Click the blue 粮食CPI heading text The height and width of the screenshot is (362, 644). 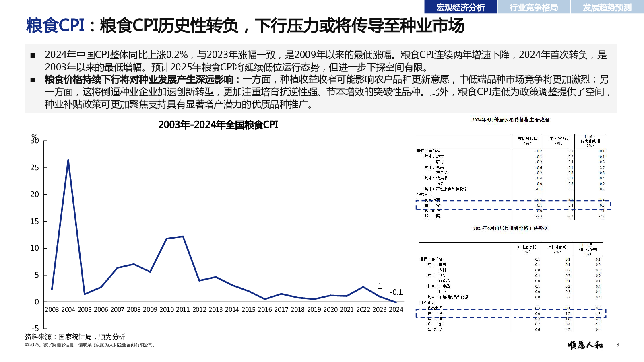tap(55, 26)
